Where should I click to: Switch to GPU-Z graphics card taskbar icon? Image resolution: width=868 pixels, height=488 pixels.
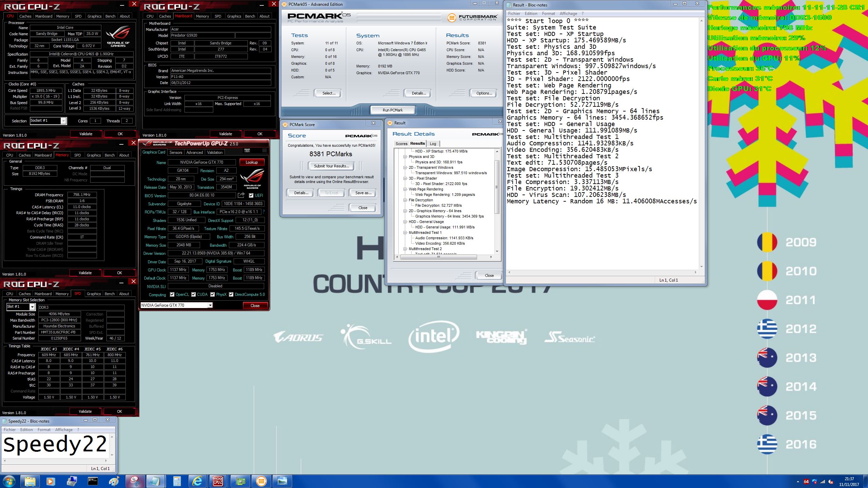click(240, 481)
